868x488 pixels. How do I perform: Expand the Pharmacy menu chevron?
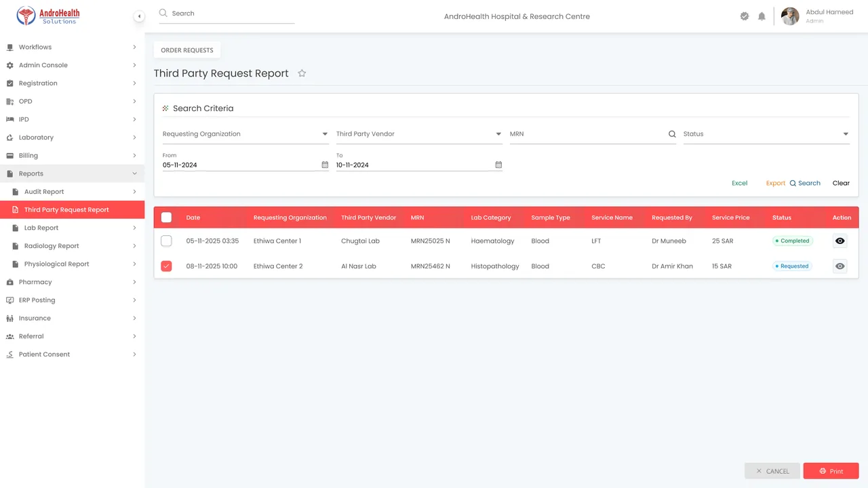[x=134, y=282]
